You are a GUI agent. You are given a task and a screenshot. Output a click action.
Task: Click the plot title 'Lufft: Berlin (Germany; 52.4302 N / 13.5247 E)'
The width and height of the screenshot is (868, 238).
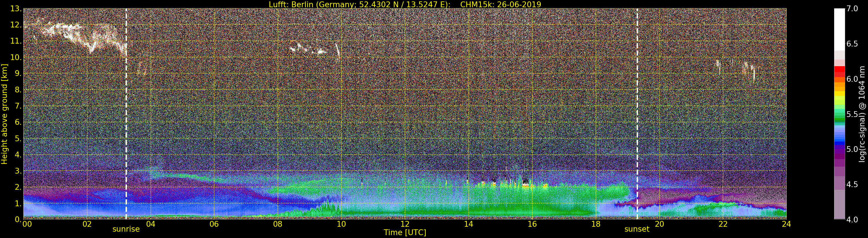tap(360, 4)
